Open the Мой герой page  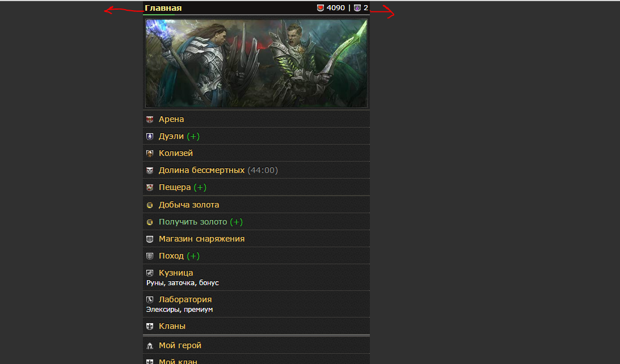[180, 346]
